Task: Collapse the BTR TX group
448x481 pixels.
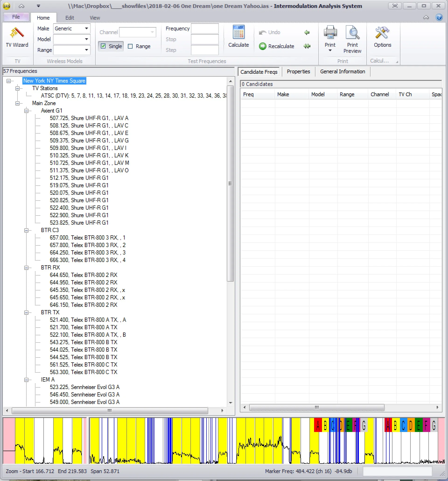Action: click(x=26, y=312)
